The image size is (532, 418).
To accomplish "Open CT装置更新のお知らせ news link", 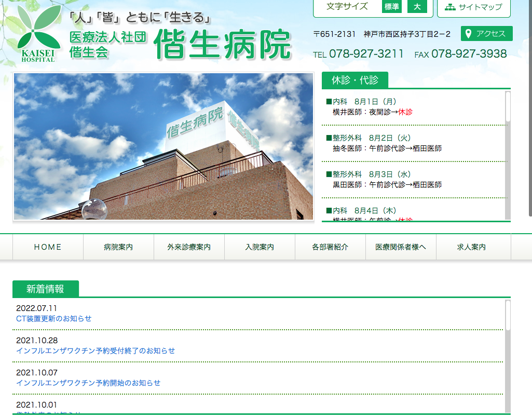I will (54, 318).
